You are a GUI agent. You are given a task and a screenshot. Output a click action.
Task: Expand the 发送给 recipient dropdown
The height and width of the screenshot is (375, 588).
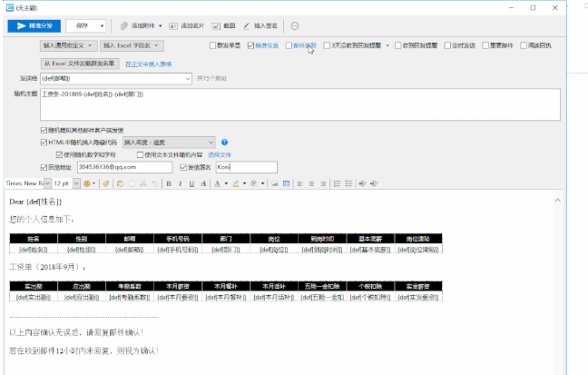tap(189, 78)
